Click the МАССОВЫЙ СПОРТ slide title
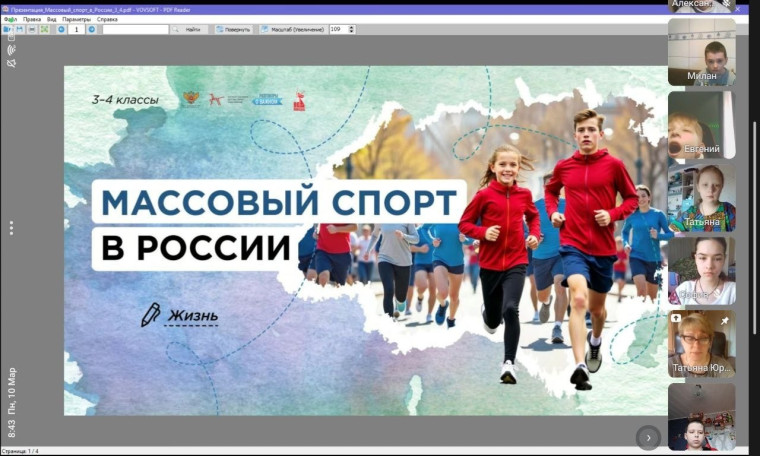The image size is (760, 456). coord(279,202)
